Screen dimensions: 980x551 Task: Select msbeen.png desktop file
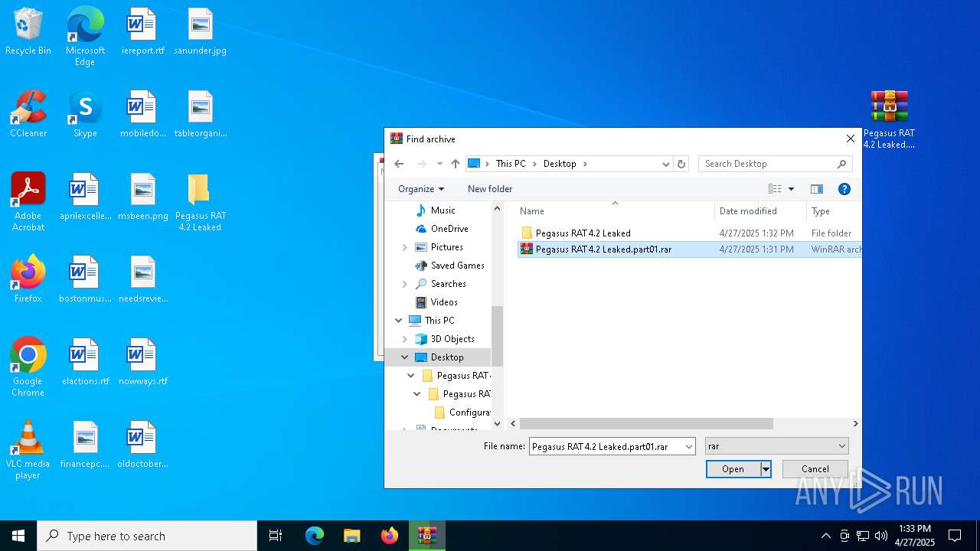click(142, 197)
